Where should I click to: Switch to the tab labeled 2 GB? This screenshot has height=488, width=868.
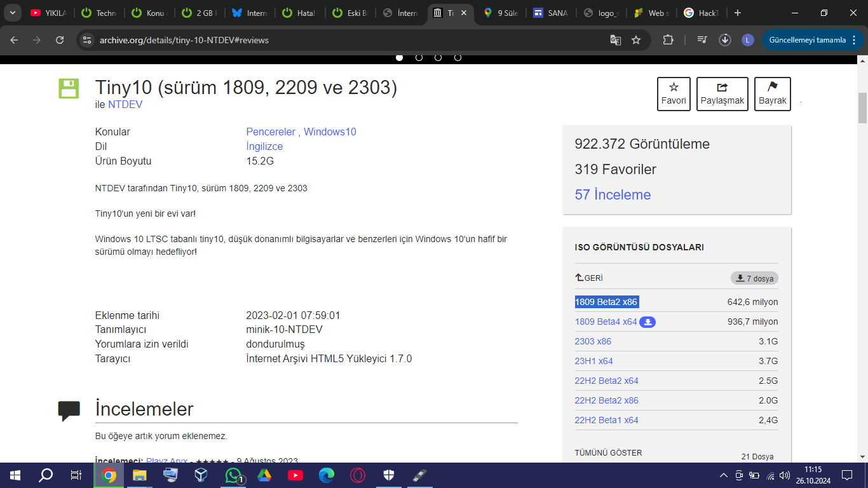(x=198, y=13)
